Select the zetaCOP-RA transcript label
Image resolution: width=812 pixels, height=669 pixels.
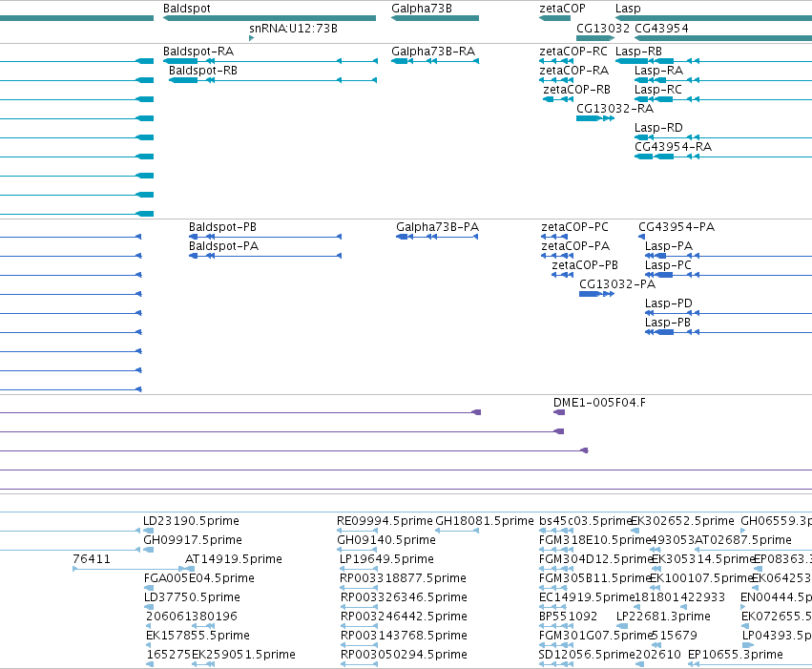tap(573, 71)
